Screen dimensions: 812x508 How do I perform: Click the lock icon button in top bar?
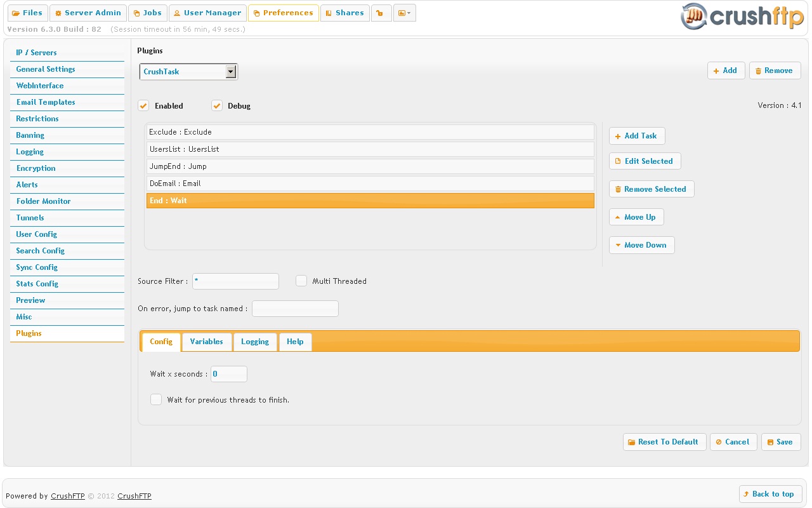click(381, 13)
